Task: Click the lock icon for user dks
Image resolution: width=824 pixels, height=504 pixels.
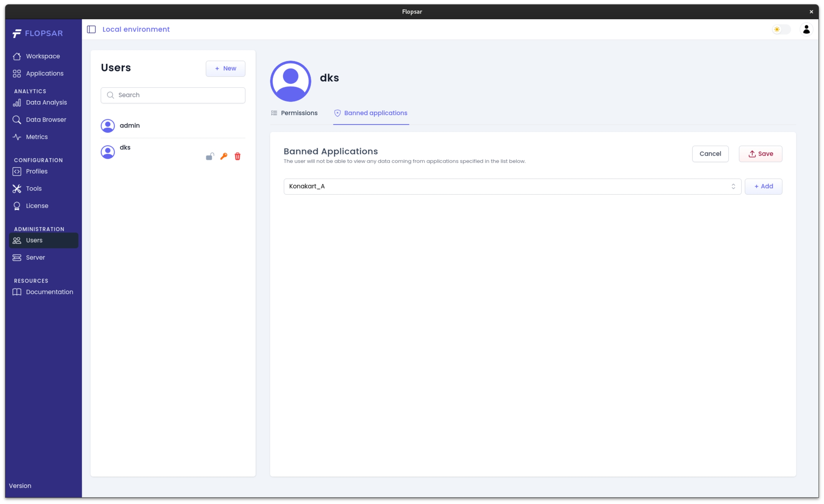Action: point(210,157)
